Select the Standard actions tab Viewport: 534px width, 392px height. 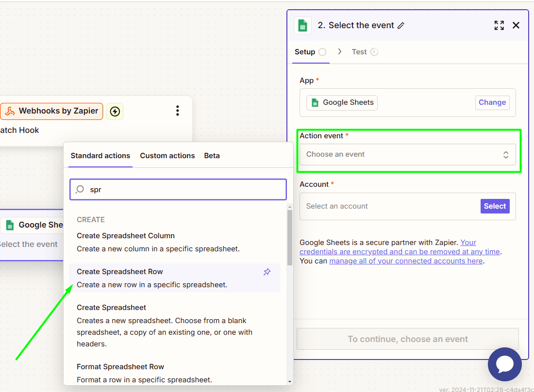pos(100,156)
